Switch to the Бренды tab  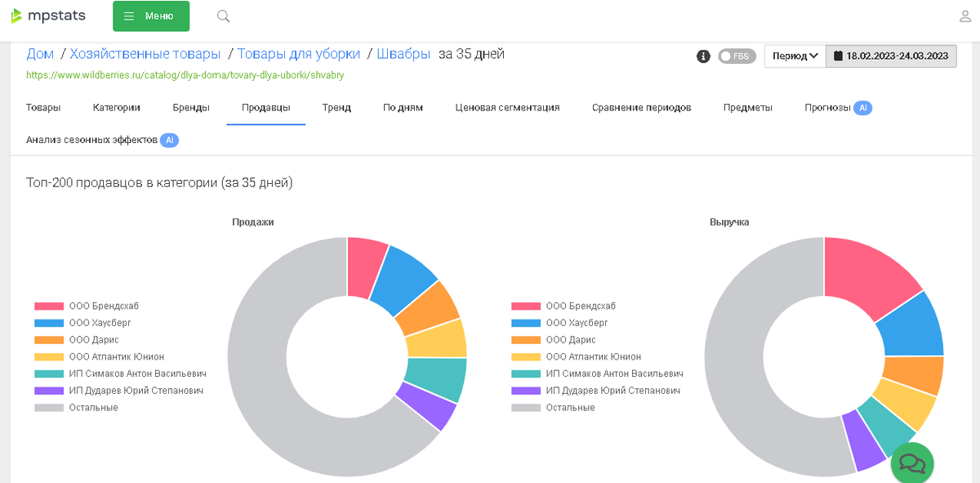[x=191, y=107]
